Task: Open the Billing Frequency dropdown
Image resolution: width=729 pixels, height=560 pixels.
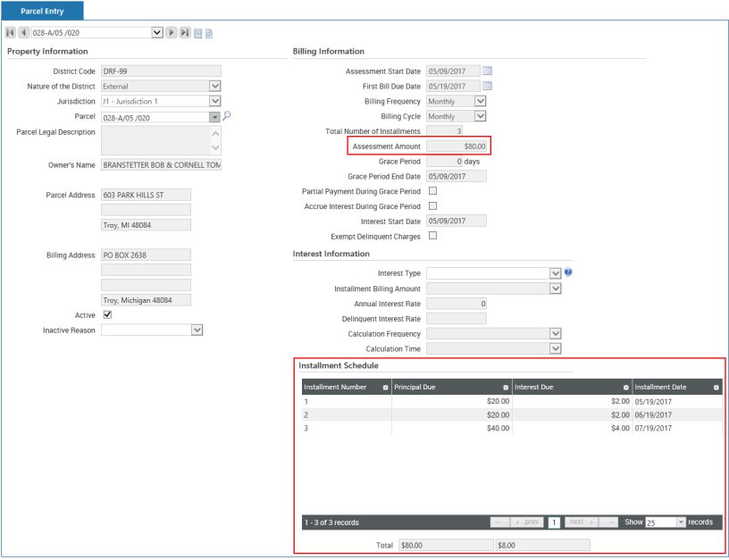Action: [x=481, y=102]
